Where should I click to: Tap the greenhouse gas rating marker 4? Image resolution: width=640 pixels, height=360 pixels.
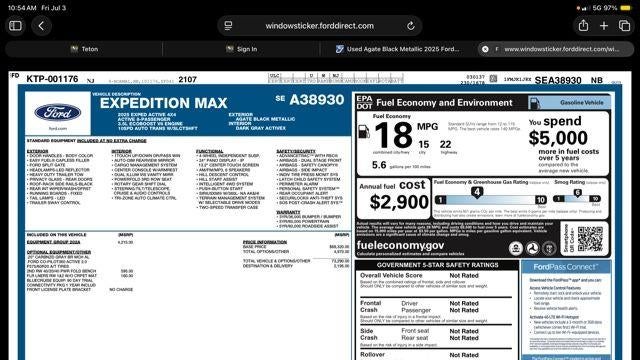point(477,192)
